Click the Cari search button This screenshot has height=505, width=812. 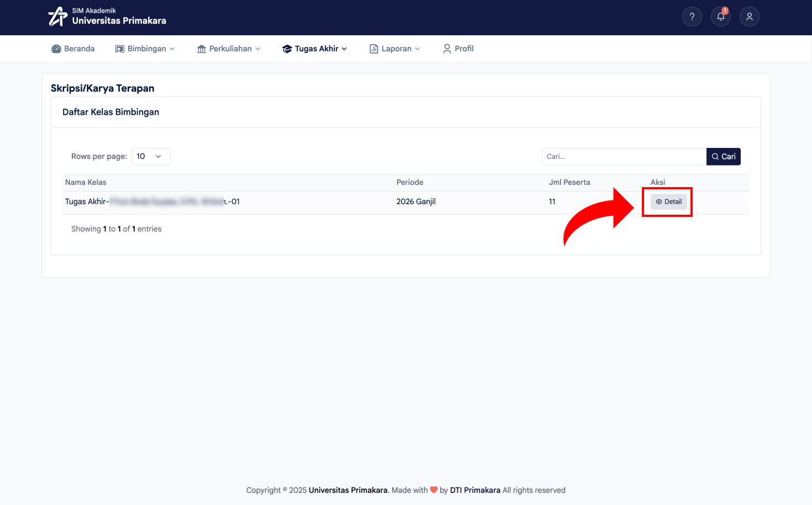point(724,156)
